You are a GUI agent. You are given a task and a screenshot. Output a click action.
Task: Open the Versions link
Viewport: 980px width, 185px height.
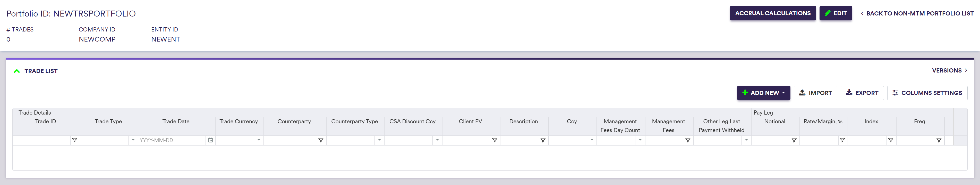(949, 70)
